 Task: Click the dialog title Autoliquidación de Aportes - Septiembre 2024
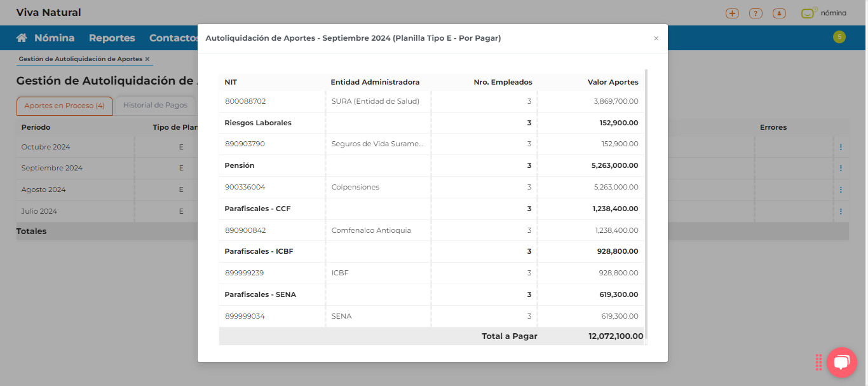pyautogui.click(x=353, y=38)
